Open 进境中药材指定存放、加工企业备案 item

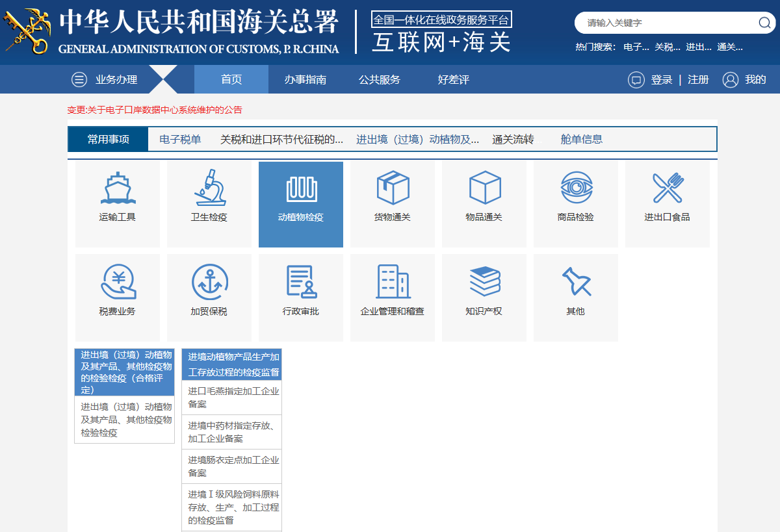pyautogui.click(x=231, y=432)
